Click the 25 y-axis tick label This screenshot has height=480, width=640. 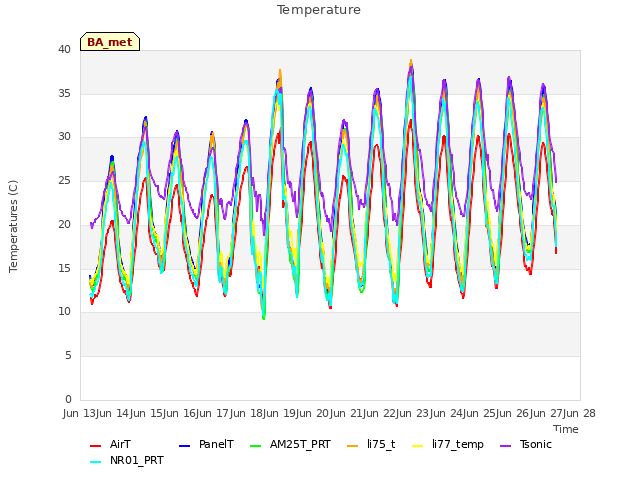(64, 180)
